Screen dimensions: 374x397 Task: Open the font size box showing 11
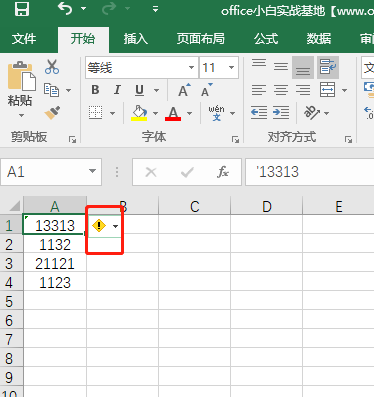tap(219, 68)
